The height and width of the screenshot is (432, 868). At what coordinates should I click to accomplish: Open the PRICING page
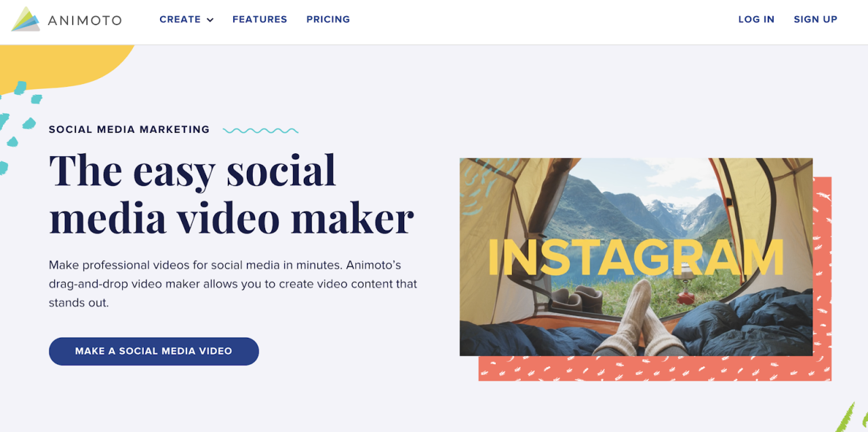point(328,20)
